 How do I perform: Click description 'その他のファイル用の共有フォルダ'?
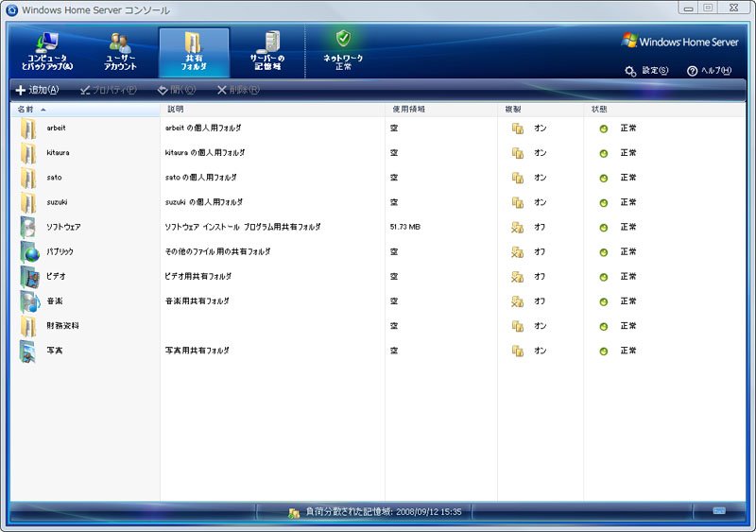pos(218,251)
